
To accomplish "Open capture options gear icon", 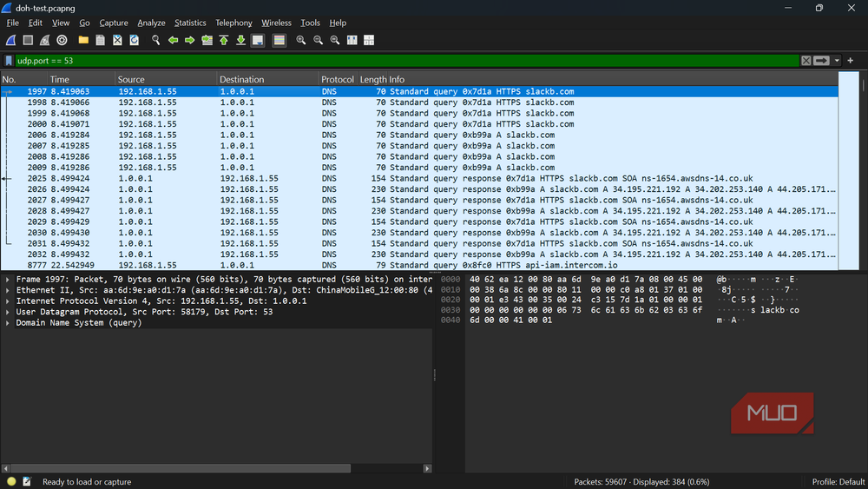I will pos(62,40).
